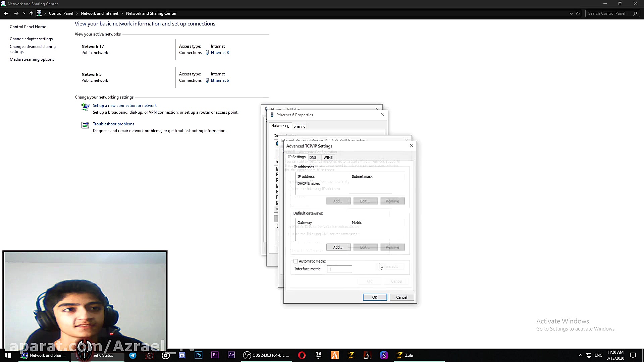This screenshot has width=644, height=362.
Task: Open the recent locations dropdown arrow
Action: coord(24,13)
